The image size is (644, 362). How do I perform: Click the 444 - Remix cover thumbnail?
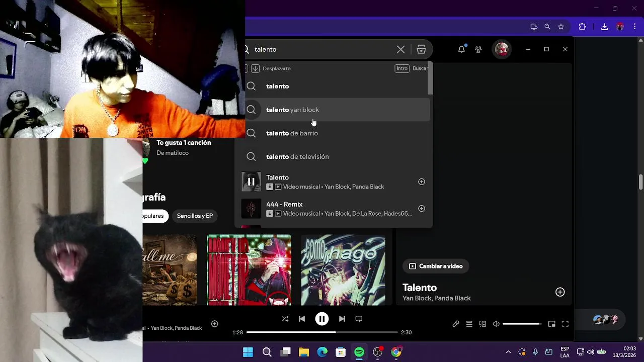[251, 209]
